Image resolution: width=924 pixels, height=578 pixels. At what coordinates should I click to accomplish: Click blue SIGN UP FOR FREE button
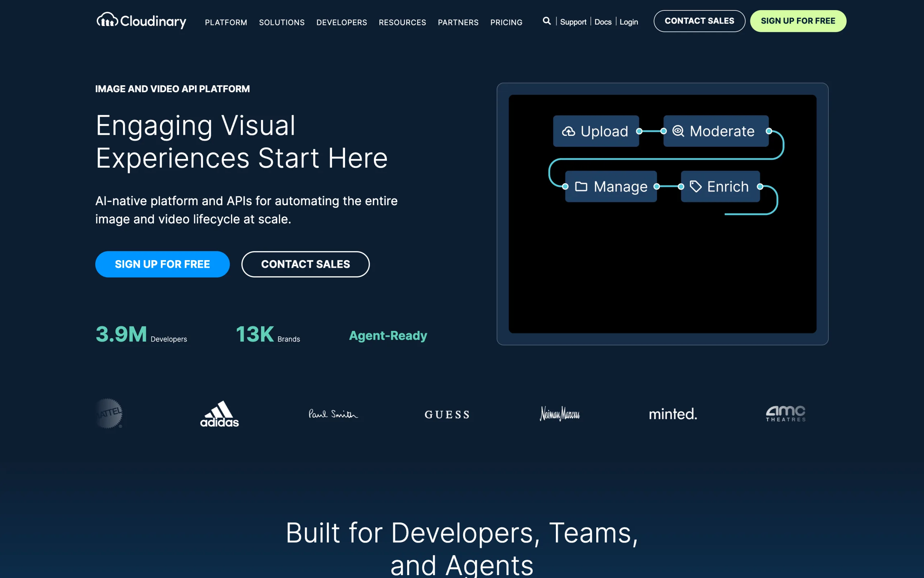click(162, 264)
